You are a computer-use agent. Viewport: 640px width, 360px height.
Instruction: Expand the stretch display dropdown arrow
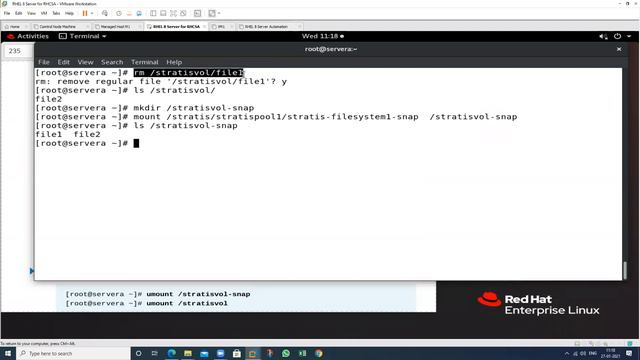point(219,13)
